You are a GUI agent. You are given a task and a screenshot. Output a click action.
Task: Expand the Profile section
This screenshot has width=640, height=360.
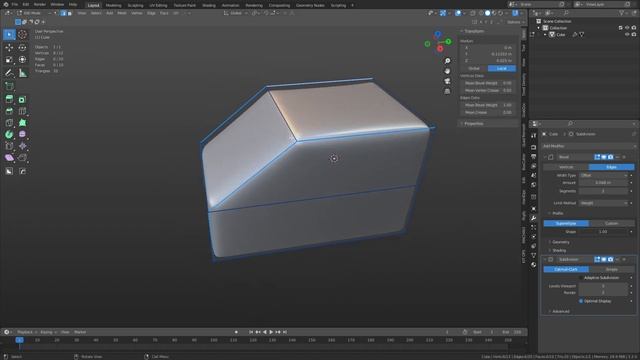tap(557, 213)
